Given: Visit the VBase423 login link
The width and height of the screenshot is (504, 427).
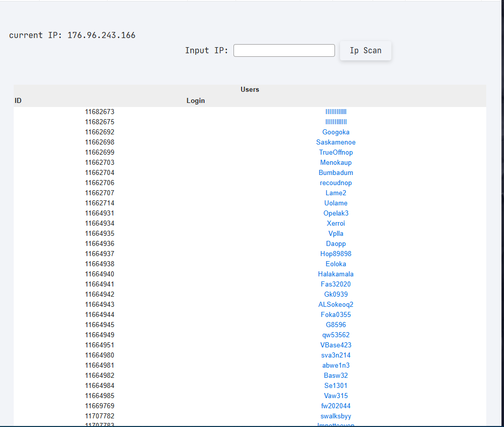Looking at the screenshot, I should [336, 345].
